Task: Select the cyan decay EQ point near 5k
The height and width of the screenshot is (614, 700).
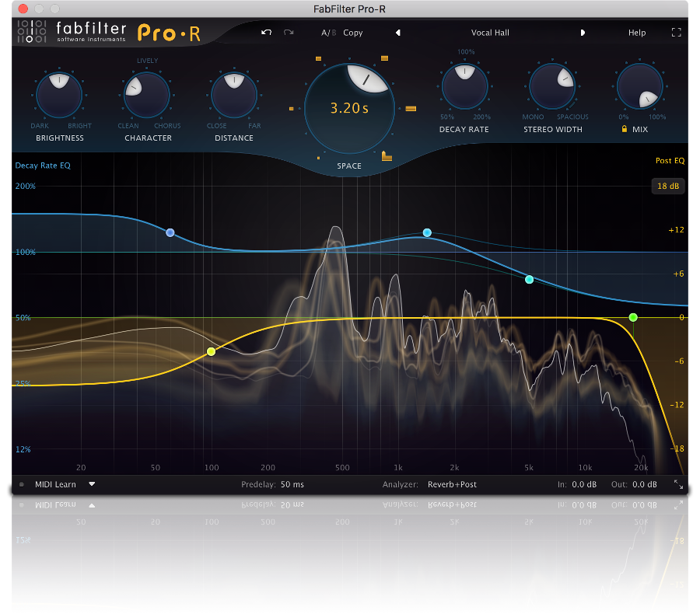Action: click(529, 279)
